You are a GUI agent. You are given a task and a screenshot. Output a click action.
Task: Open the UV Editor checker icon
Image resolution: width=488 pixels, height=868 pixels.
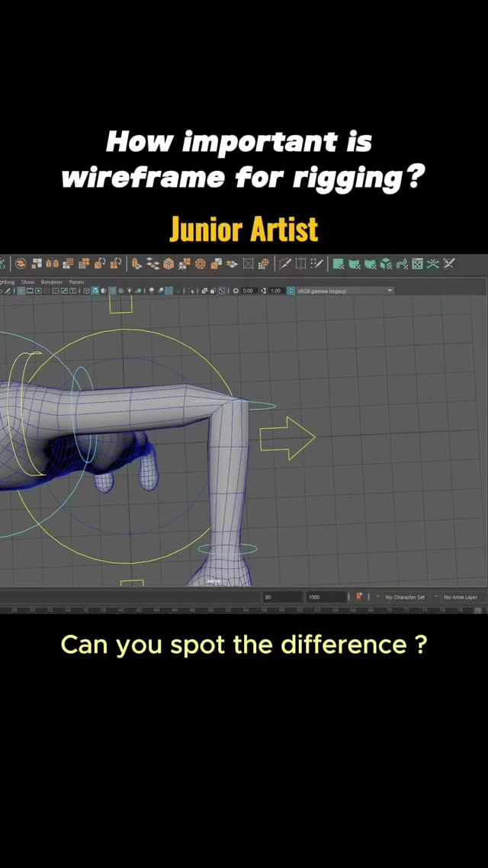[417, 263]
